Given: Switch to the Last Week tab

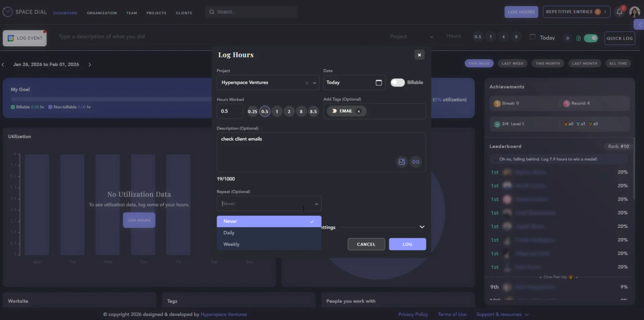Looking at the screenshot, I should point(512,64).
